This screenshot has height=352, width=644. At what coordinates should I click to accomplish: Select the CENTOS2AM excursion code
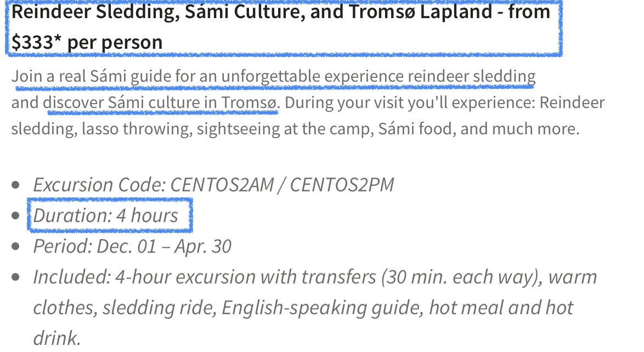222,185
